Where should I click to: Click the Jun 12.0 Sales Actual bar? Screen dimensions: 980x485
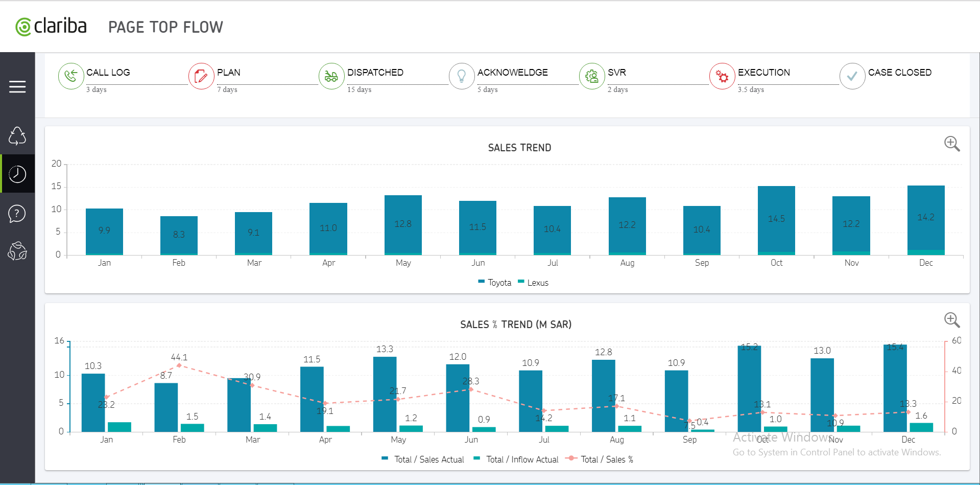coord(458,398)
